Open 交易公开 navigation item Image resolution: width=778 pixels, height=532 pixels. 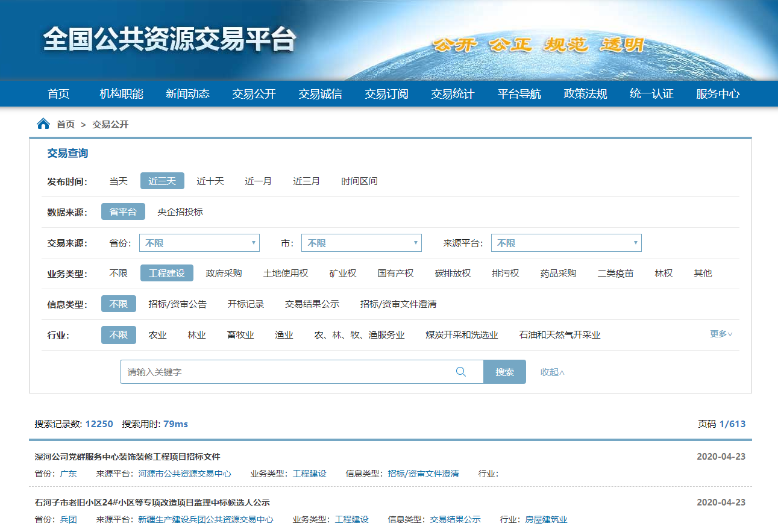click(254, 94)
